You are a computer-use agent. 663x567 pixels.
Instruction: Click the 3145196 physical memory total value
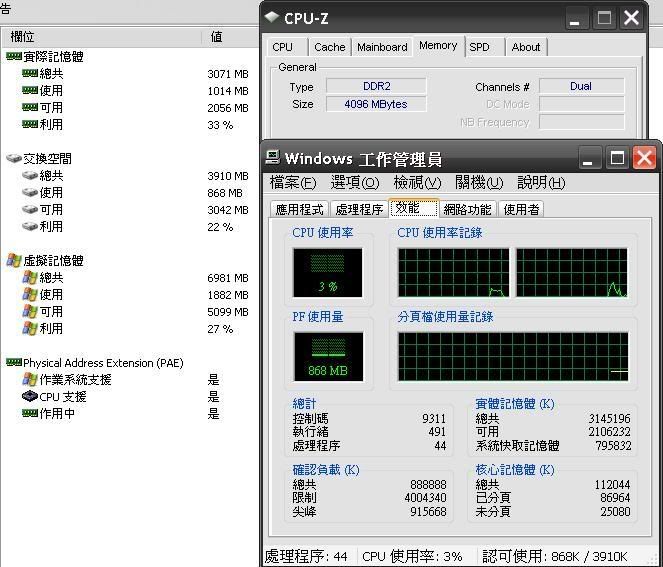point(609,419)
